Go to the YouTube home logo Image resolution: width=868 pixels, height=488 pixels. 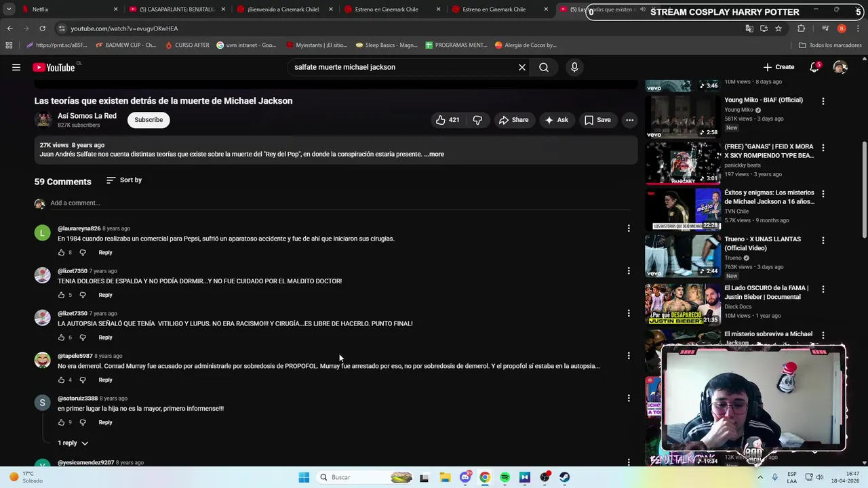pyautogui.click(x=54, y=67)
